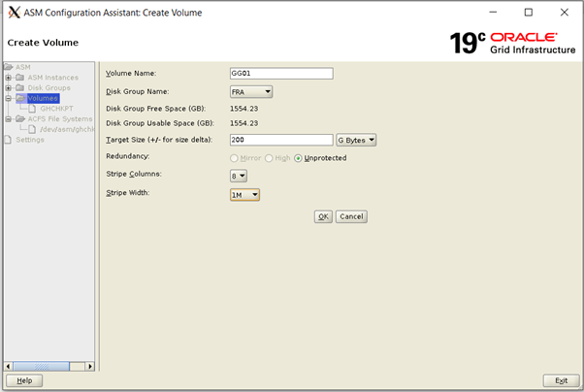Open the Stripe Width dropdown

pyautogui.click(x=244, y=195)
